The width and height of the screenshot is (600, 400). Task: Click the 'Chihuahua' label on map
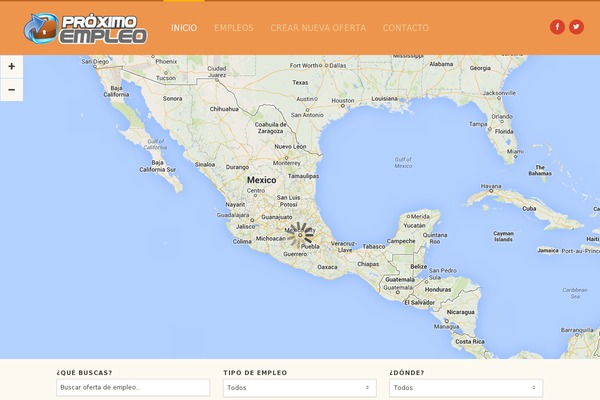tap(224, 109)
